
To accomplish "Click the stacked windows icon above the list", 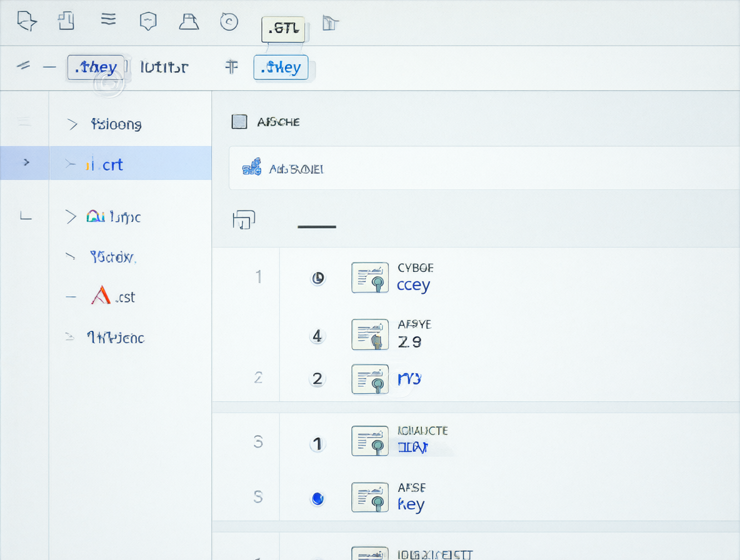I will coord(244,219).
